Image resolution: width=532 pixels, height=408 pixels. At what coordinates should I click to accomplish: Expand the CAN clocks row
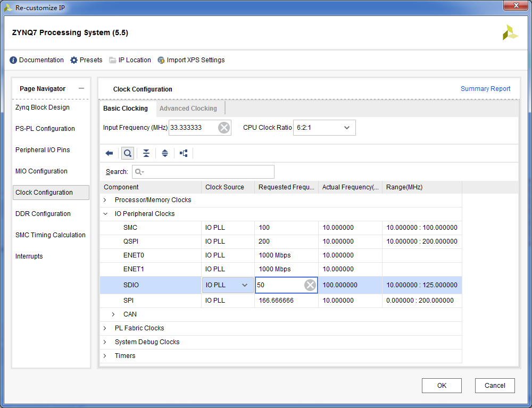113,314
